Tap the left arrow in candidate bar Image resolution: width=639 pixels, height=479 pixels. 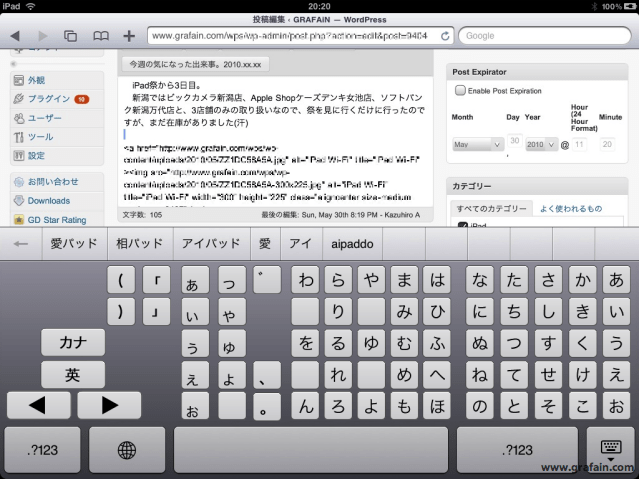21,244
